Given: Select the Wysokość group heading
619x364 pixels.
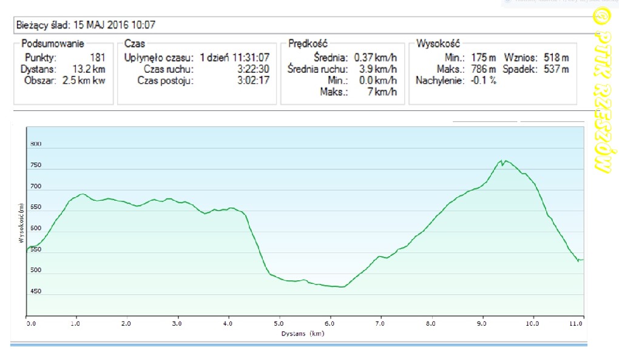Looking at the screenshot, I should [x=438, y=44].
